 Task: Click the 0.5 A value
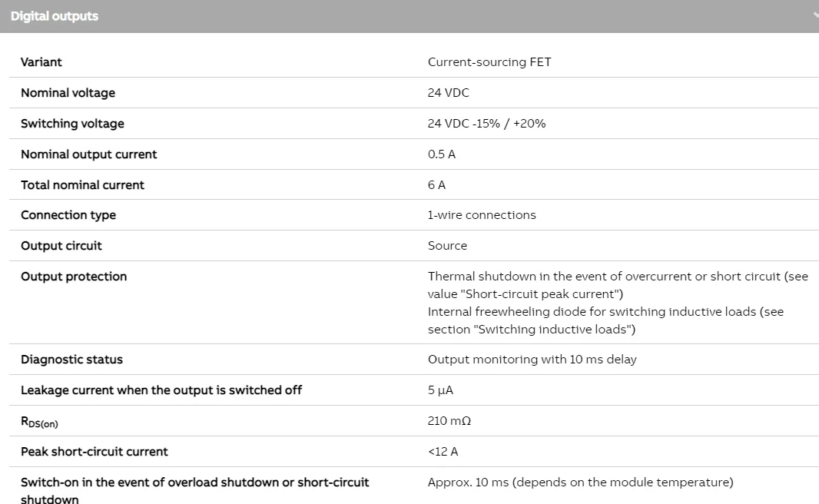442,154
